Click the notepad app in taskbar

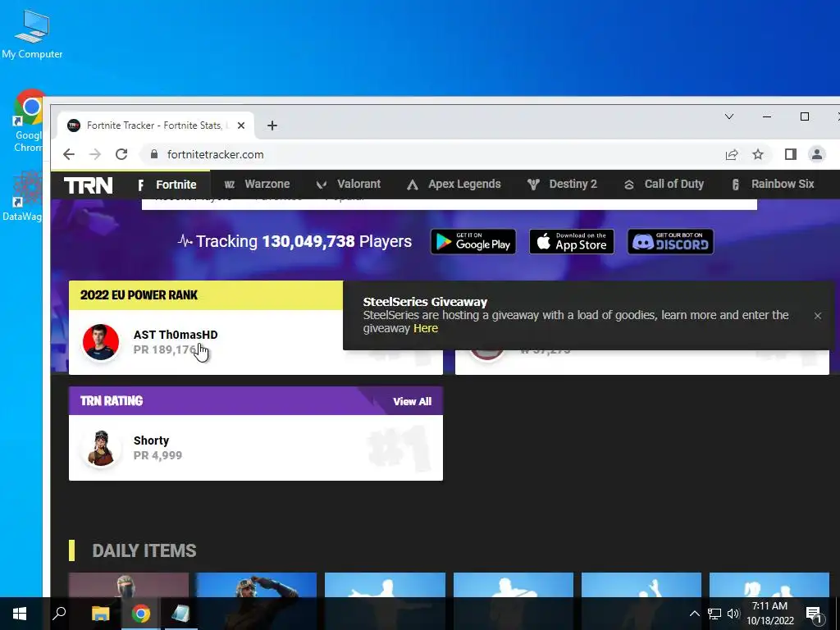181,614
